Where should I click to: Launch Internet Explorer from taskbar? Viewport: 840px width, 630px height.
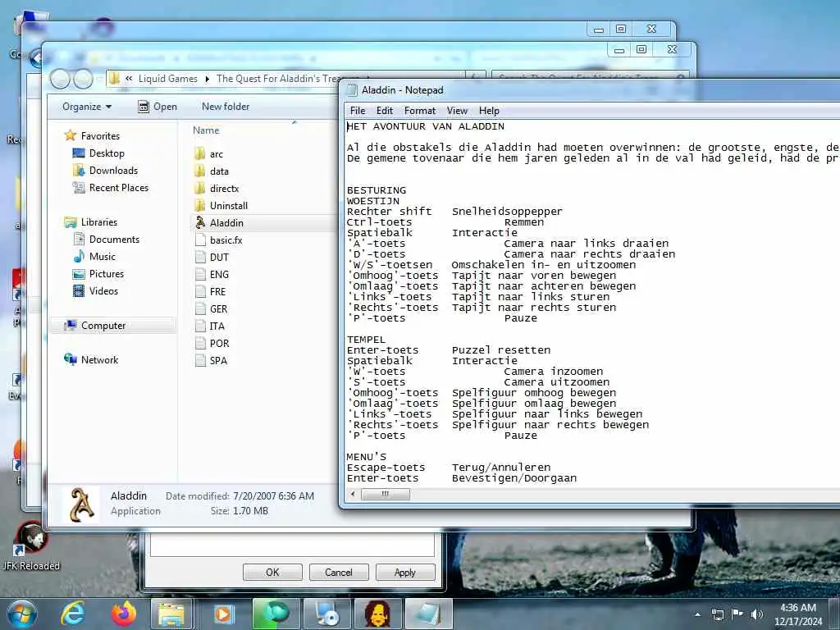pyautogui.click(x=72, y=614)
